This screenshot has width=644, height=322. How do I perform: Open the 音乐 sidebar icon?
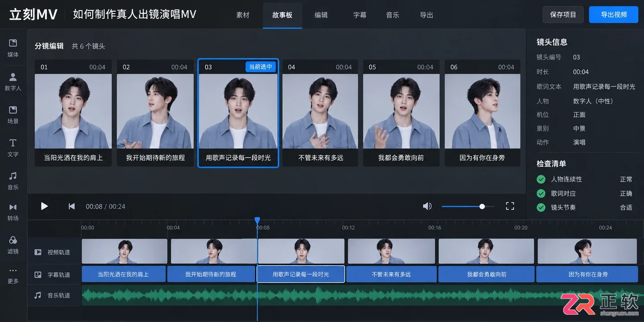(13, 176)
